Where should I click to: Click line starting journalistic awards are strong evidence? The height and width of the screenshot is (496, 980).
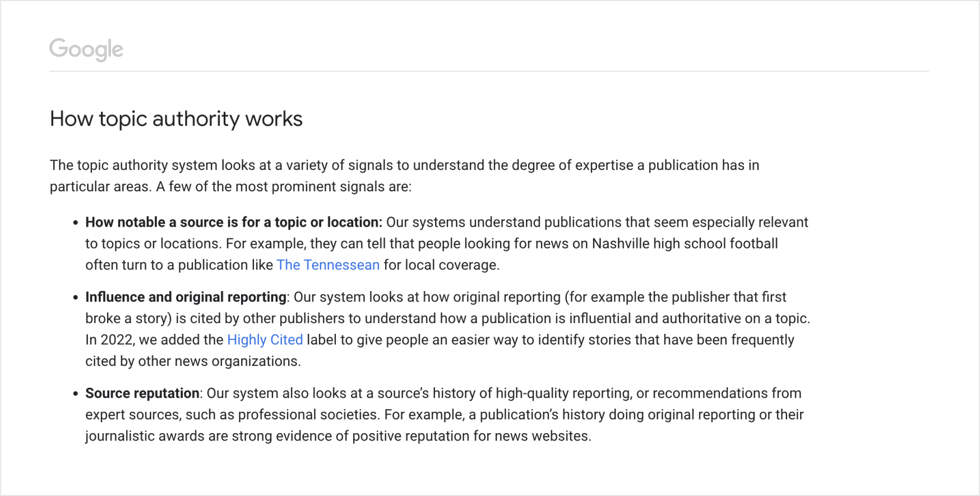338,436
